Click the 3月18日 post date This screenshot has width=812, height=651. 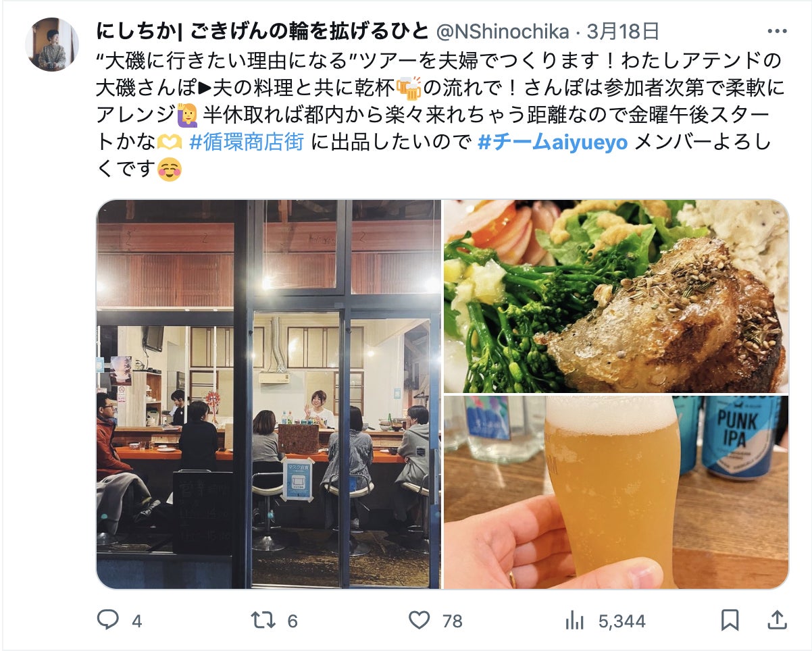click(x=623, y=32)
